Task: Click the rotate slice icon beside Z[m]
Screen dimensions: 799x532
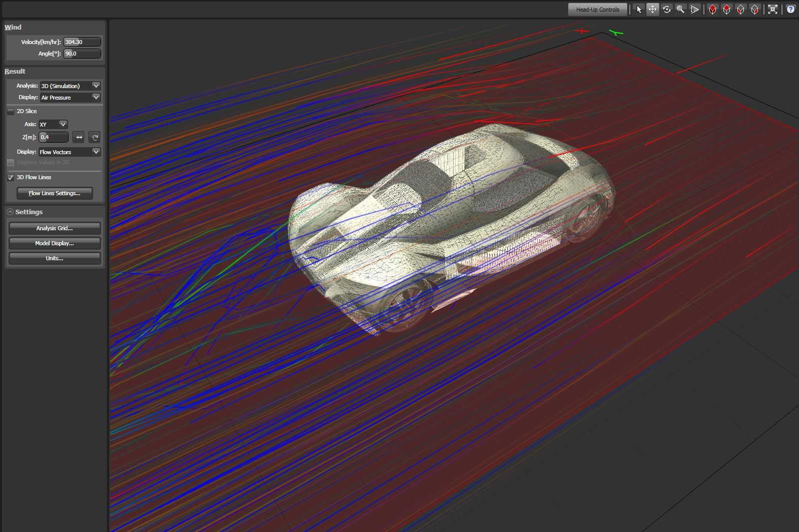Action: [x=95, y=137]
